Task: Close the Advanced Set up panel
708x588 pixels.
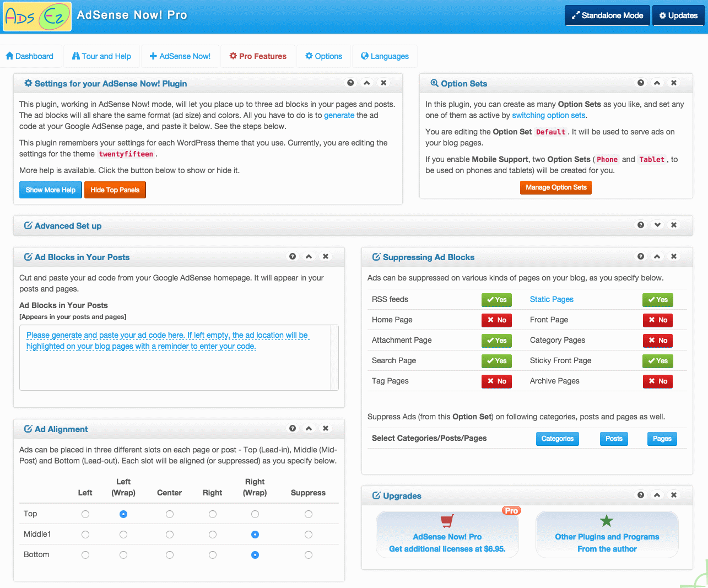Action: [674, 225]
